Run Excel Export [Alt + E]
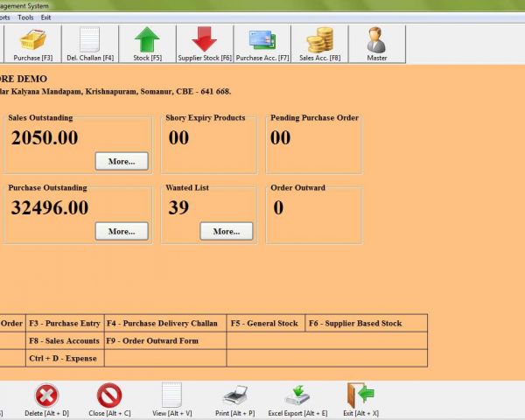The image size is (525, 420). tap(298, 398)
